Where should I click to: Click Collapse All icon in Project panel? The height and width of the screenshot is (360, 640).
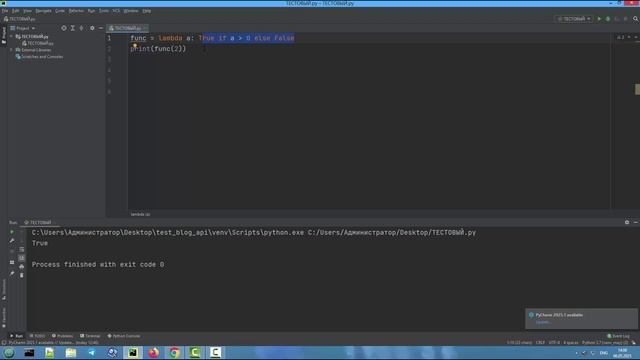pos(82,28)
